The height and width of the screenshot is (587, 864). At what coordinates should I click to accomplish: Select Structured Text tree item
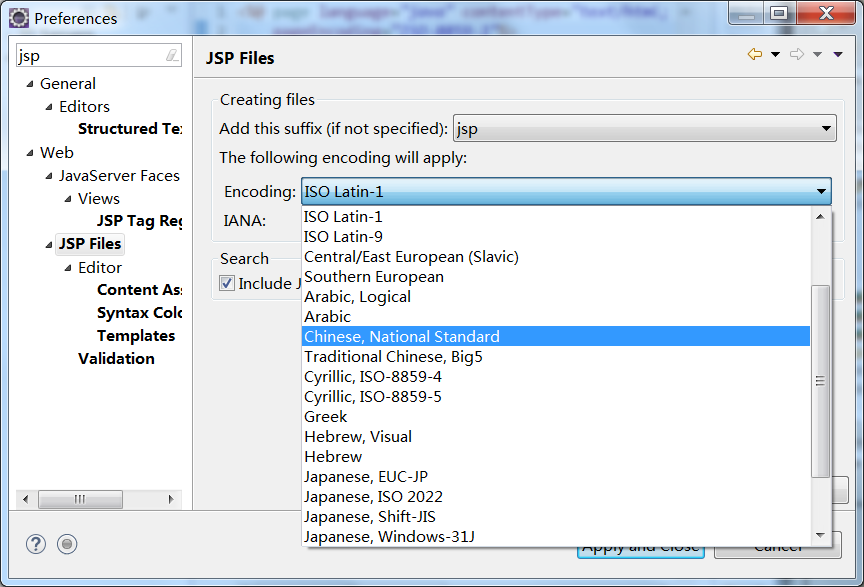click(130, 129)
